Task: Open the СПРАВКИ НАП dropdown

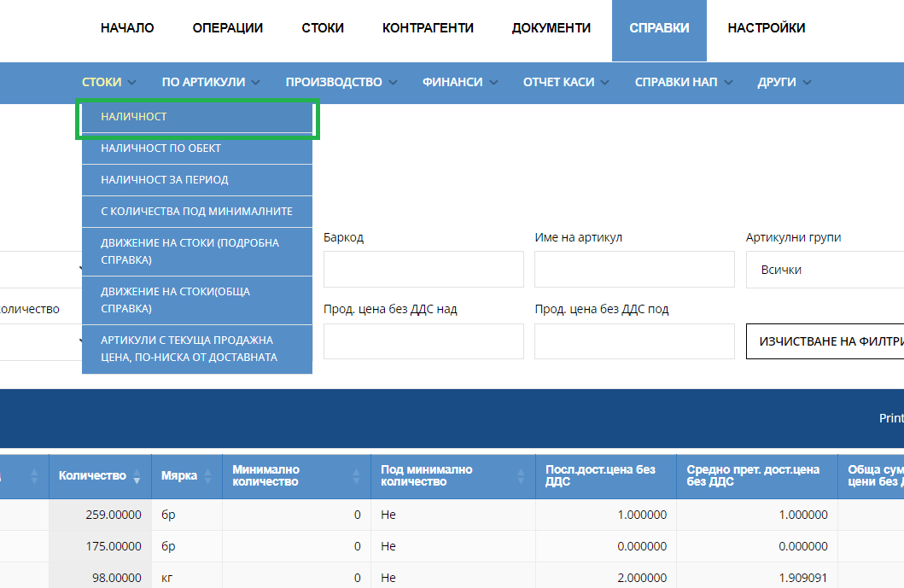Action: pyautogui.click(x=683, y=83)
